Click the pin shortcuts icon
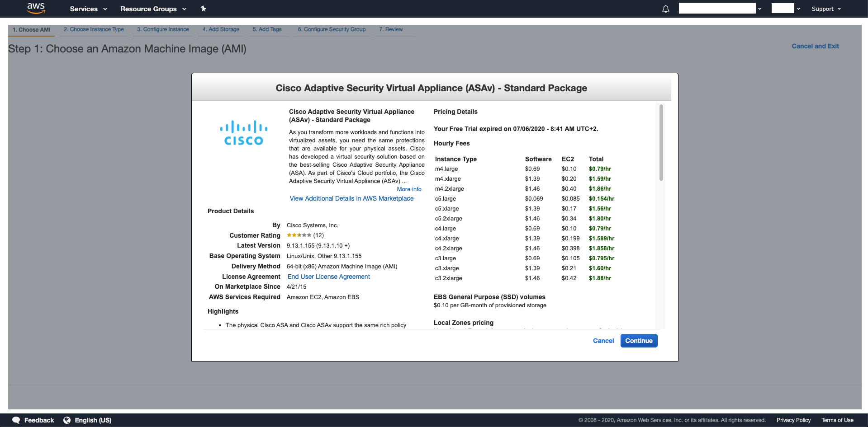This screenshot has width=868, height=427. click(x=204, y=9)
